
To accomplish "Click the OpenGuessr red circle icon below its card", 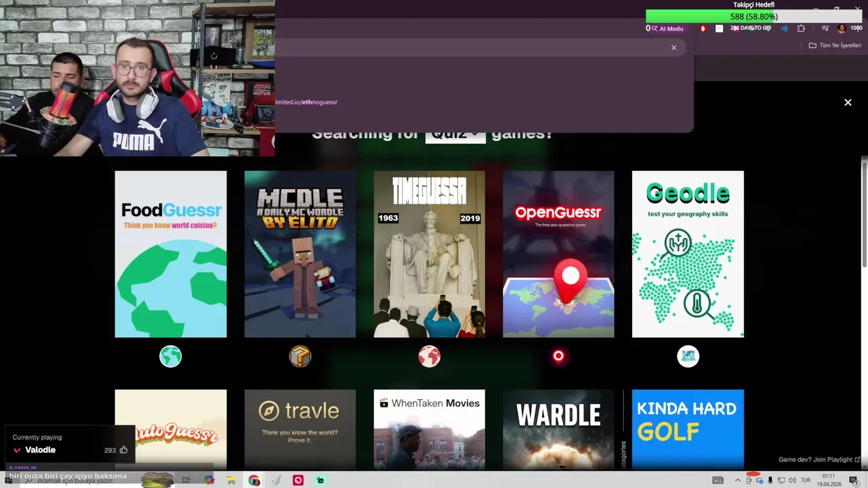I will point(559,357).
